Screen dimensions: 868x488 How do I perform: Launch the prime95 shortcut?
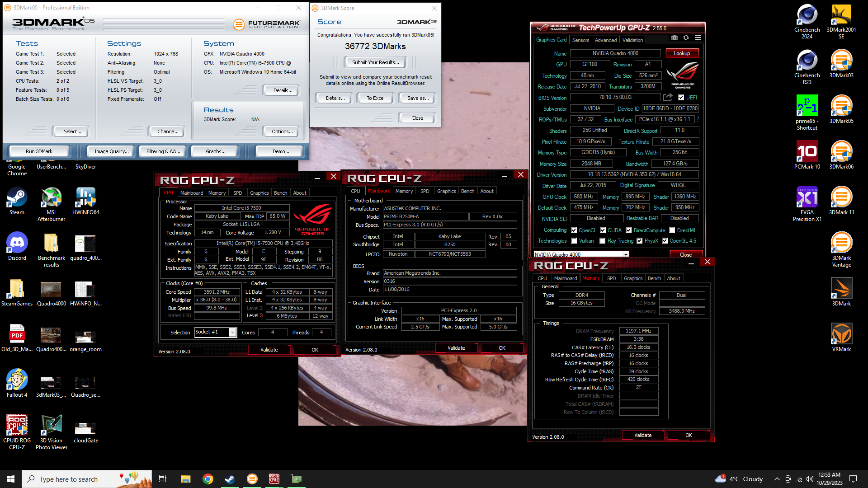tap(807, 113)
